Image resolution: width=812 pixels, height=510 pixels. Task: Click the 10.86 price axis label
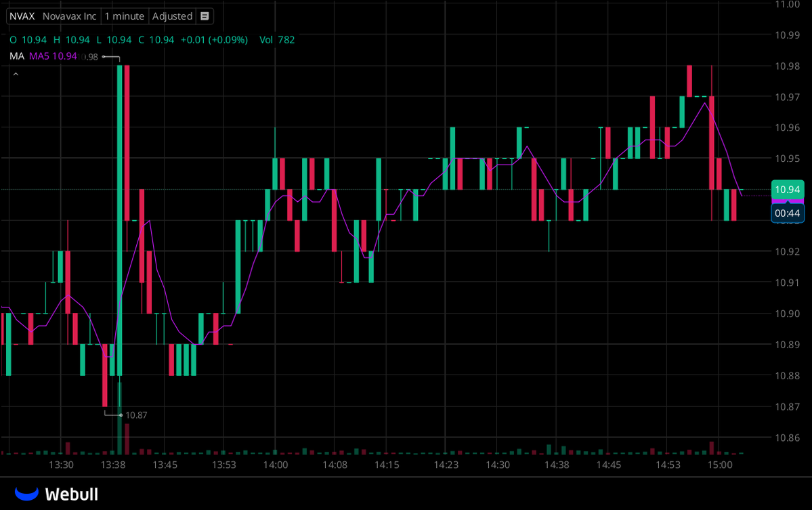(787, 438)
